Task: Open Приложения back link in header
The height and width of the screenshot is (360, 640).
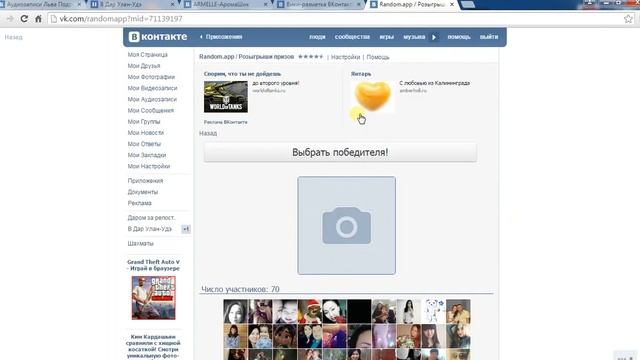Action: tap(221, 37)
